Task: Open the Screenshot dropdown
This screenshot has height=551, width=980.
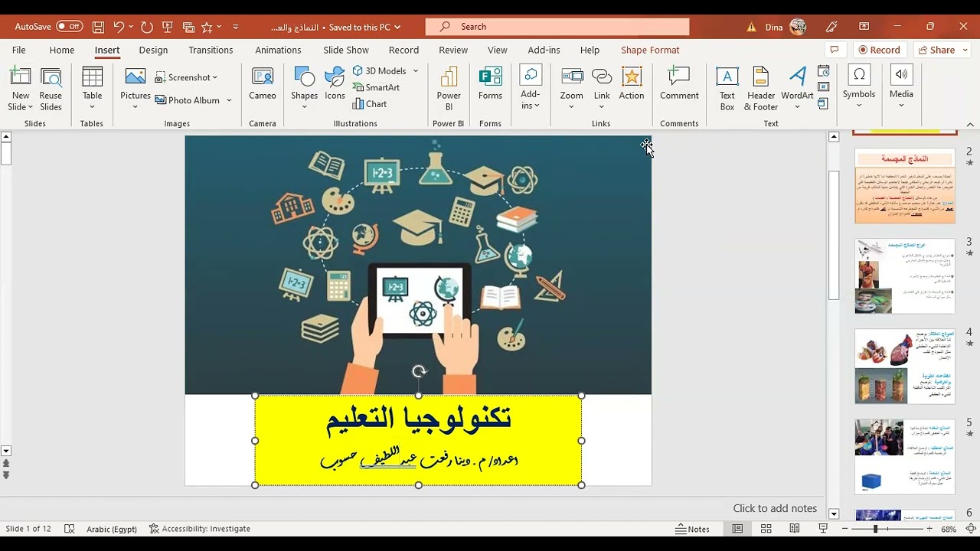Action: pyautogui.click(x=187, y=77)
